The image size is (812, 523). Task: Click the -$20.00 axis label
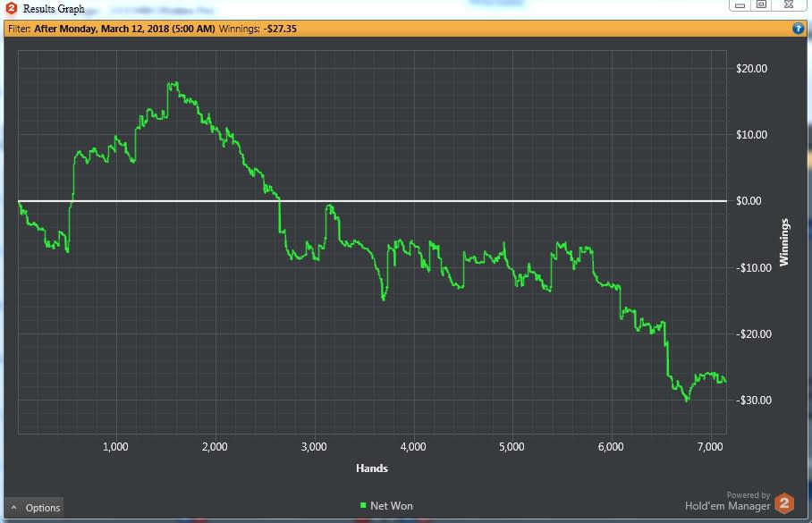754,334
